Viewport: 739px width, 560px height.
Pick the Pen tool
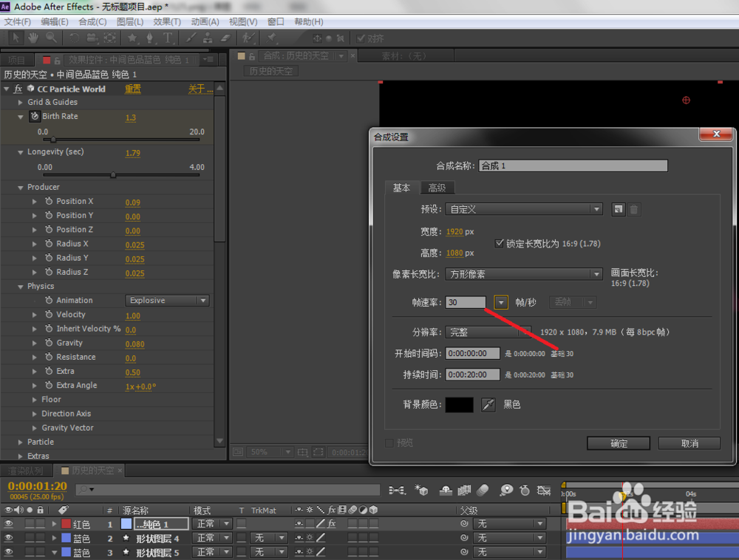tap(151, 38)
